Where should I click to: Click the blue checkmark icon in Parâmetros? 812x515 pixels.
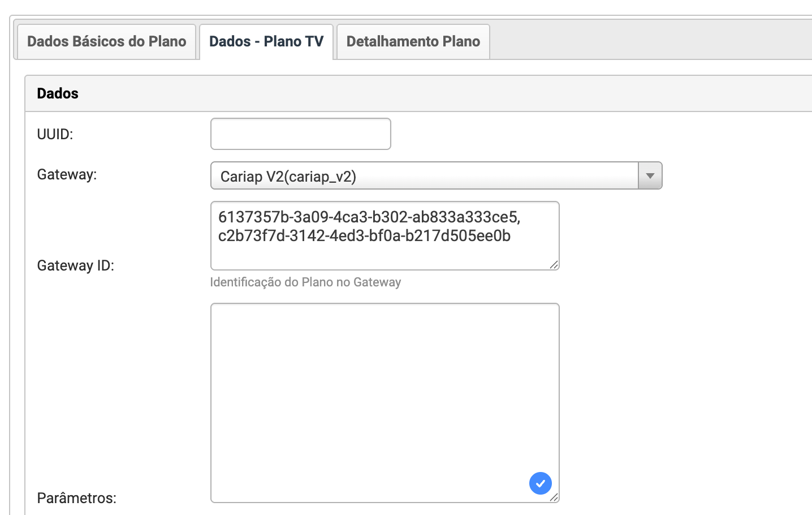(x=540, y=483)
